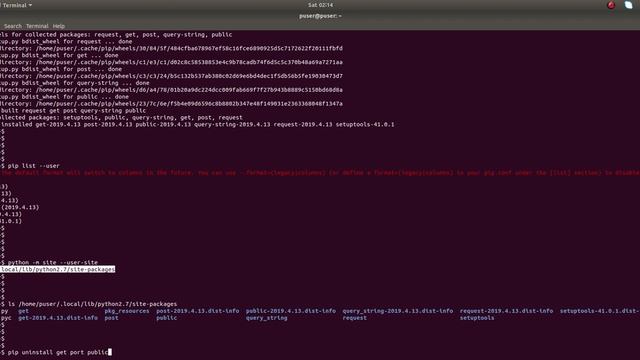Click 'post-2019.4.13.dist-info' in the ls output

(x=198, y=311)
